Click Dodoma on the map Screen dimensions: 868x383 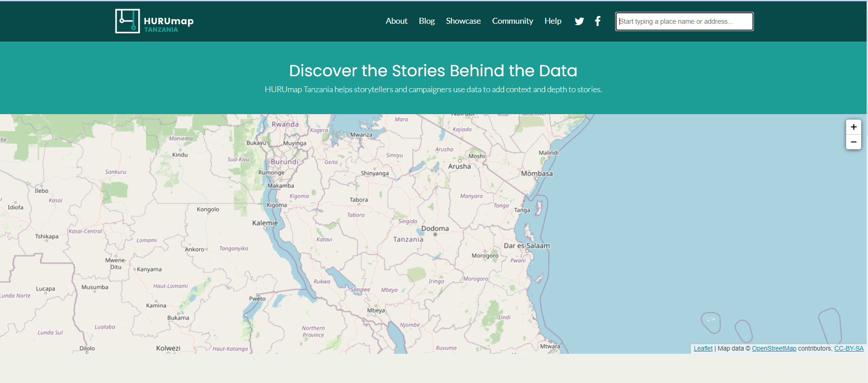point(435,229)
